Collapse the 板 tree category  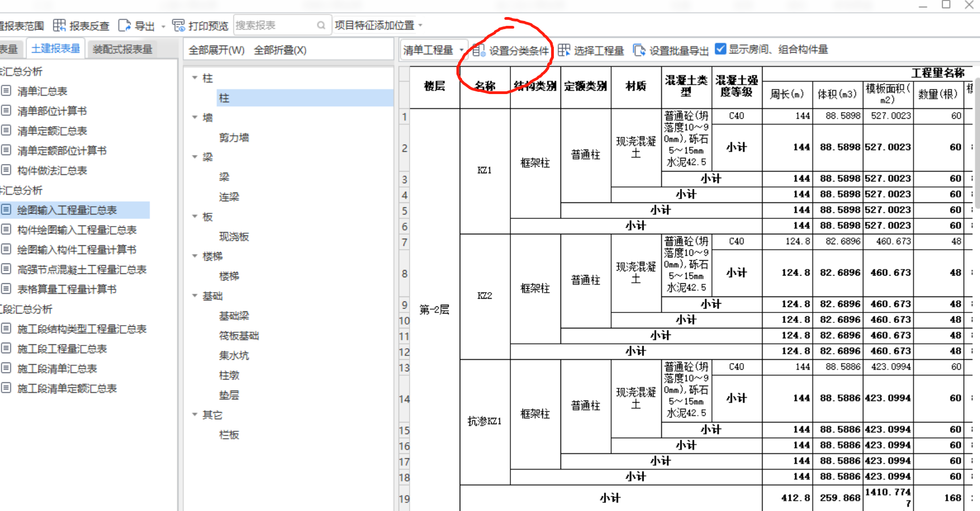195,217
